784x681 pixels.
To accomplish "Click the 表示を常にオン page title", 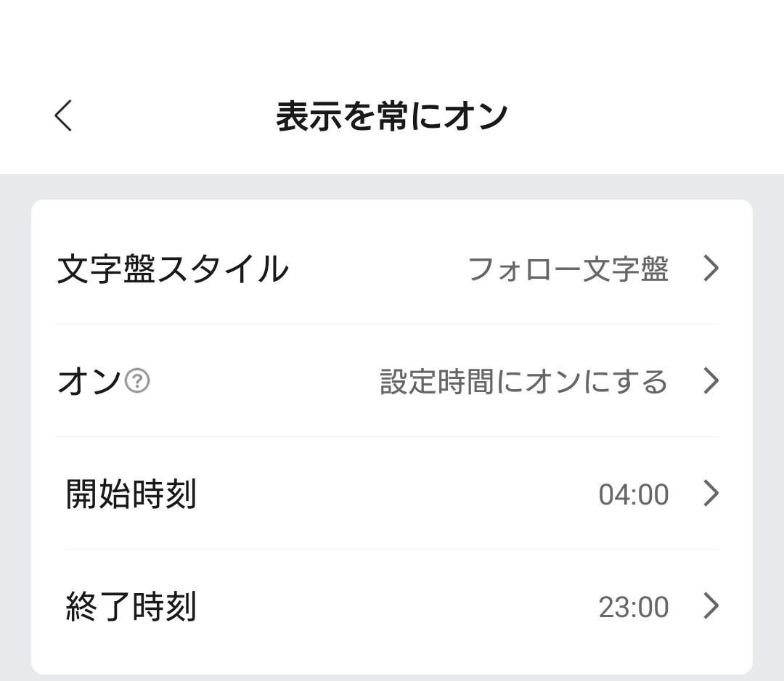I will tap(392, 116).
